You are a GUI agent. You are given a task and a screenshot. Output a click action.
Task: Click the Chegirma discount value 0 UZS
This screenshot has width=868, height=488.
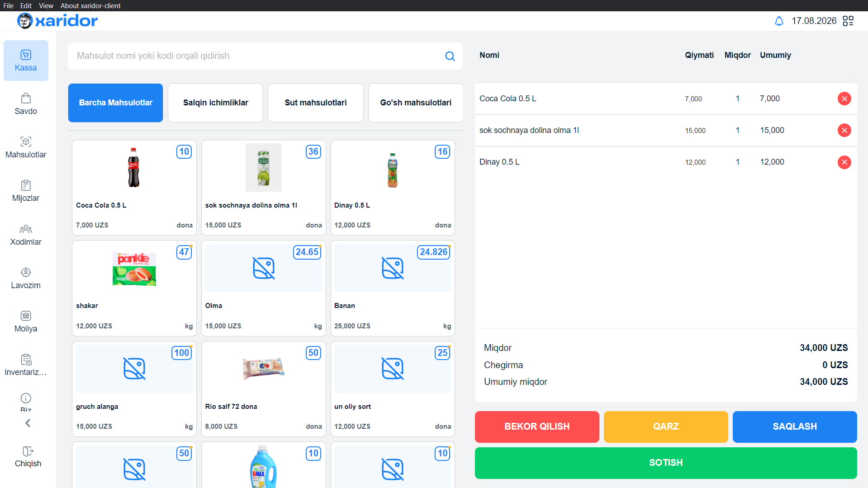click(835, 365)
